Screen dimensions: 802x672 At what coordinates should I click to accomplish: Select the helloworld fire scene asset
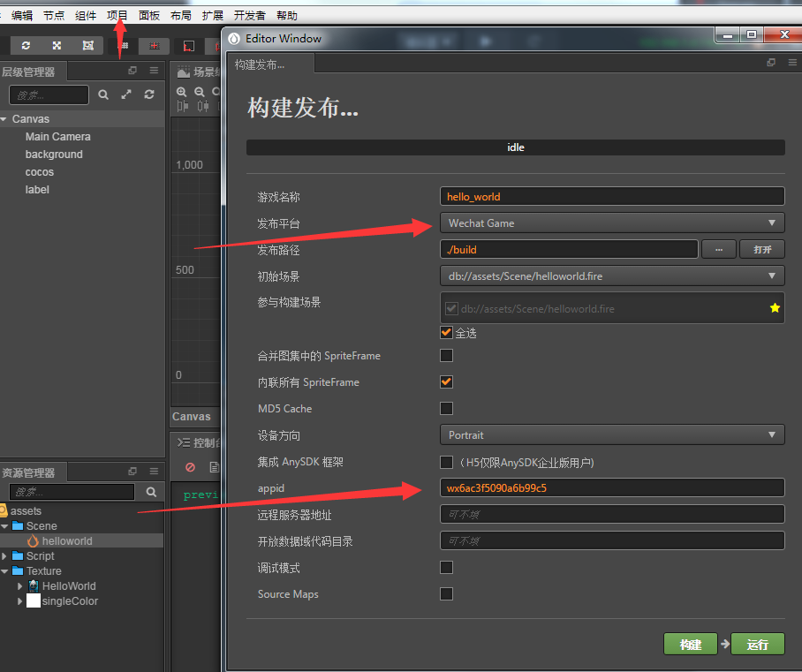click(x=82, y=541)
